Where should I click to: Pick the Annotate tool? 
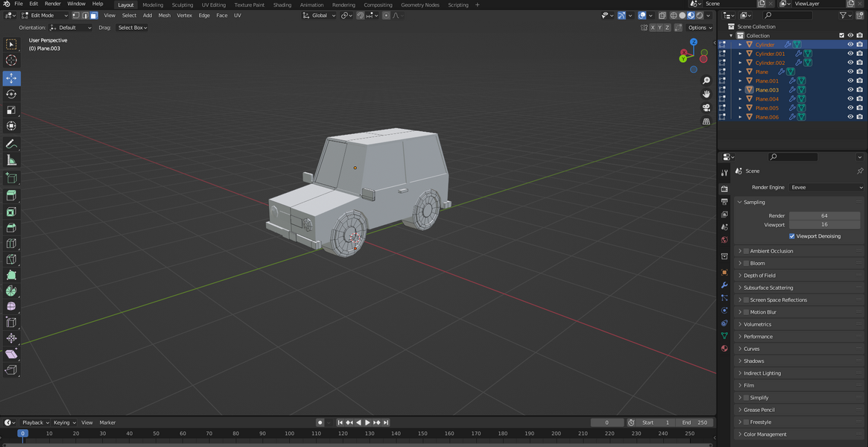(x=11, y=145)
